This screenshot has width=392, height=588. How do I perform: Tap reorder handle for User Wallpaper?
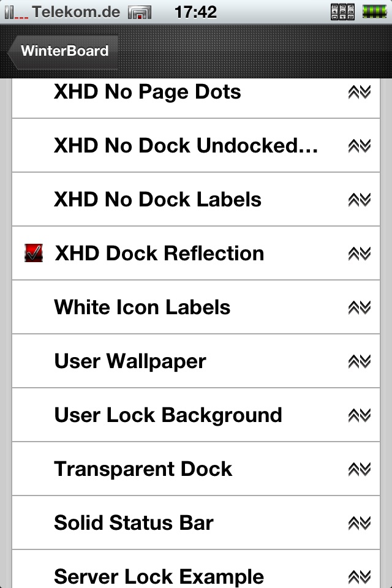[x=359, y=361]
